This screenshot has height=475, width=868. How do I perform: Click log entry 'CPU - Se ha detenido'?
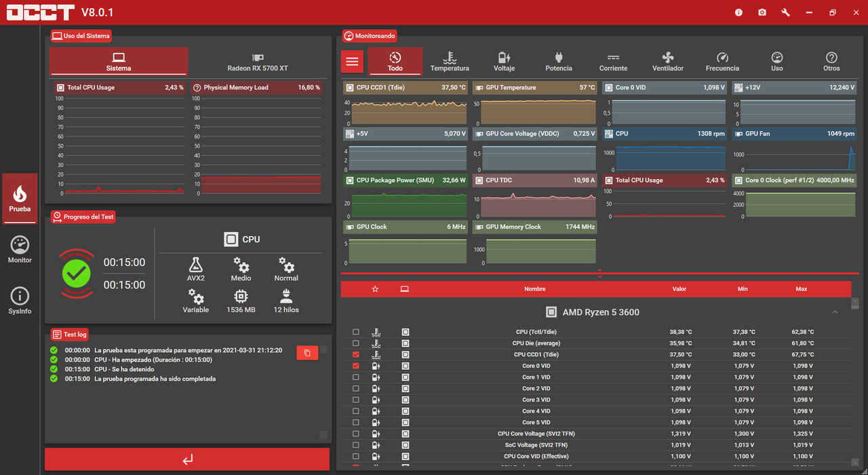(x=124, y=370)
